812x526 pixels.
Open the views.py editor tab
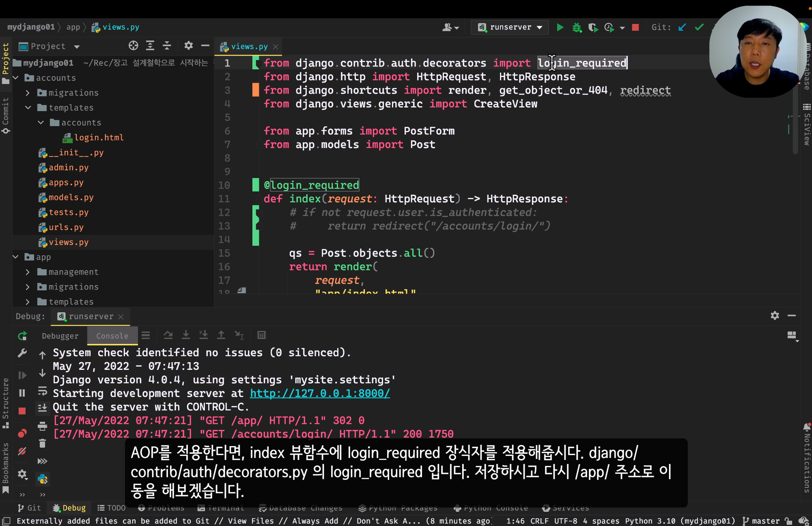(248, 47)
